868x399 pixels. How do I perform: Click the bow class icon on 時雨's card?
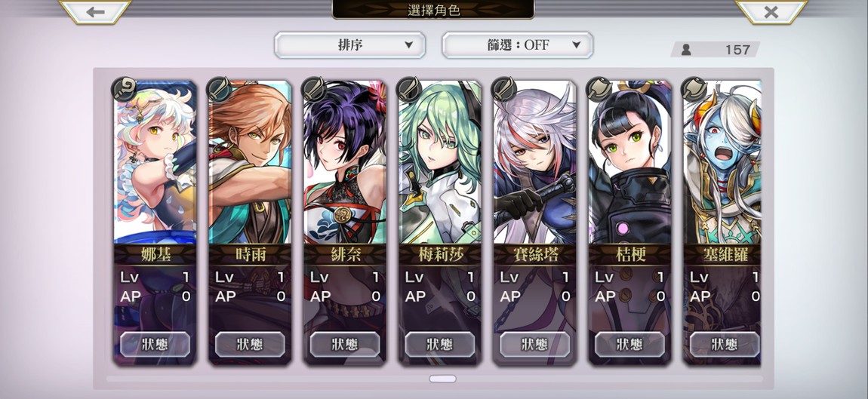click(219, 88)
